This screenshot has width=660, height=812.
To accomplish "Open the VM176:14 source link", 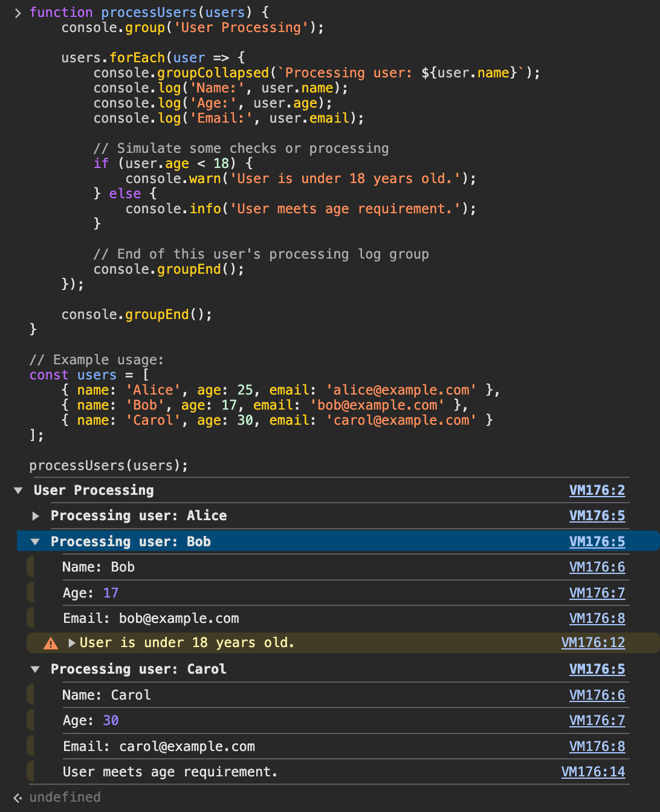I will point(592,772).
